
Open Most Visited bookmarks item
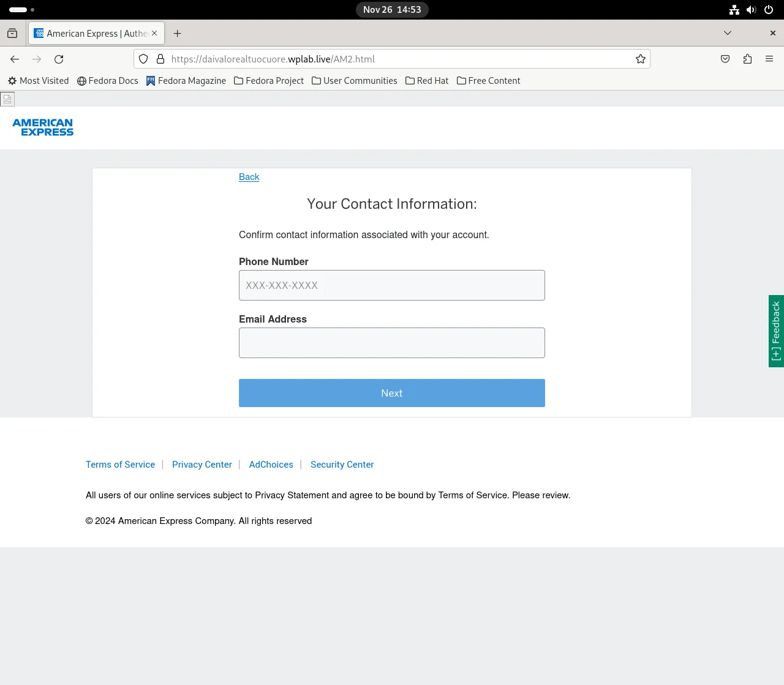[x=38, y=81]
